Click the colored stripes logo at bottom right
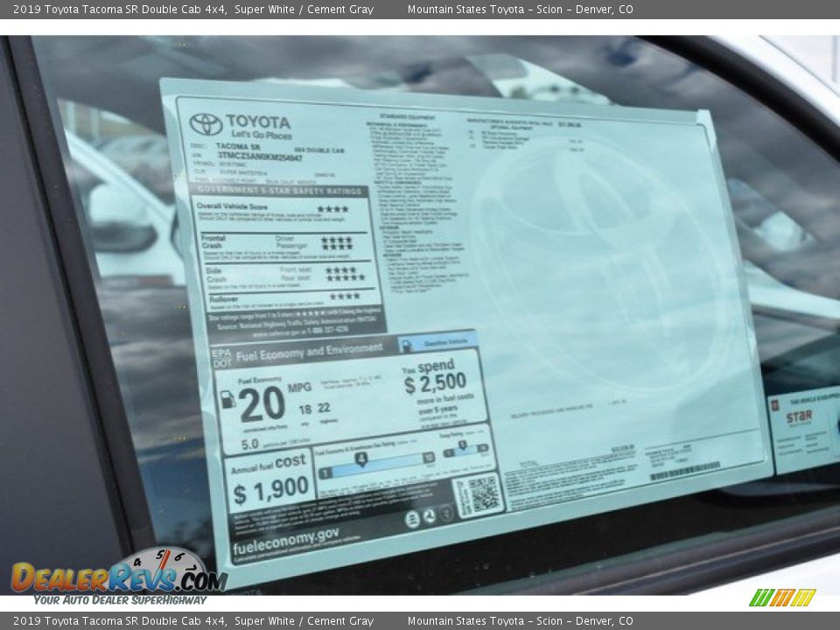840x630 pixels. click(x=782, y=598)
